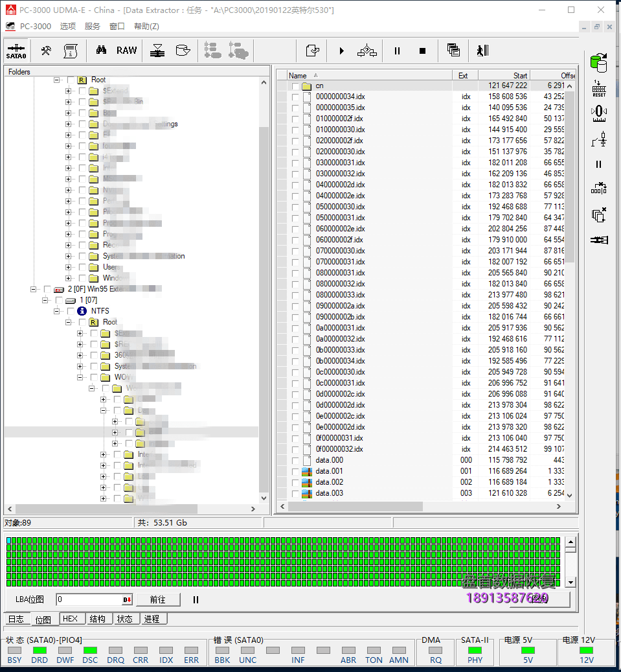Sort by the Name column header
The image size is (621, 672).
[369, 75]
